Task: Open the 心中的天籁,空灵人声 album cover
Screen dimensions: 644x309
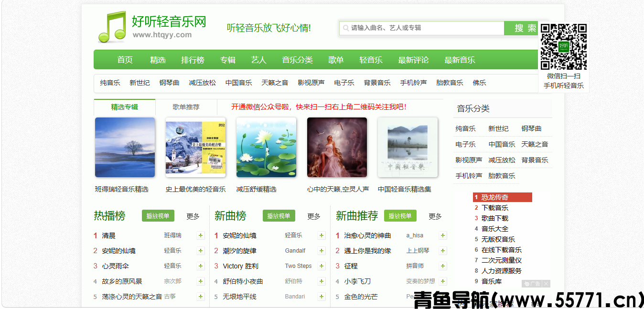Action: pyautogui.click(x=337, y=148)
